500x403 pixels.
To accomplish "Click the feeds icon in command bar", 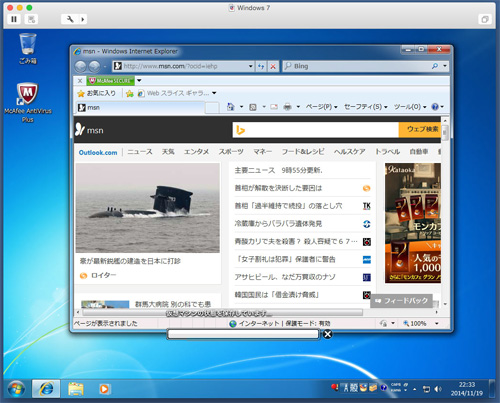I will point(253,107).
